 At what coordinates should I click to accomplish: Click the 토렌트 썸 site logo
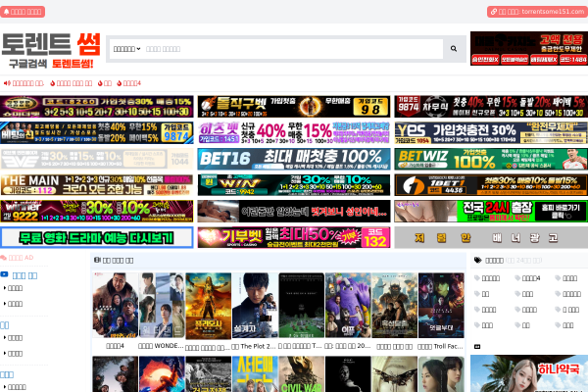pyautogui.click(x=51, y=50)
